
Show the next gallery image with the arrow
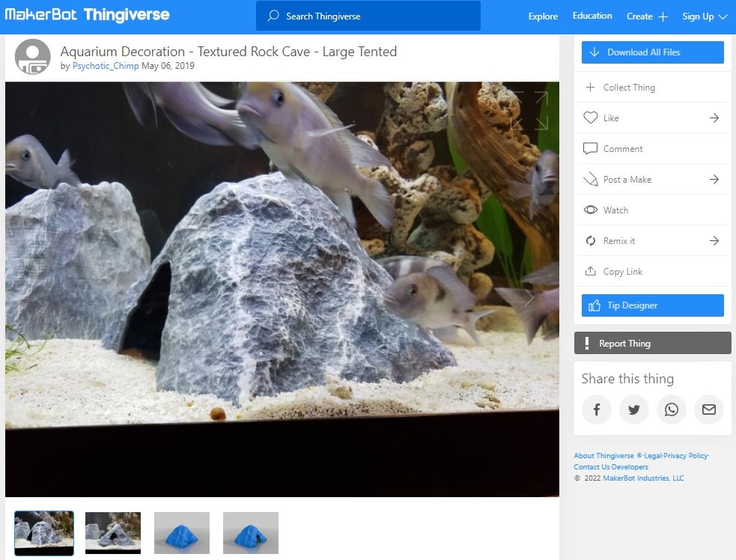coord(529,298)
